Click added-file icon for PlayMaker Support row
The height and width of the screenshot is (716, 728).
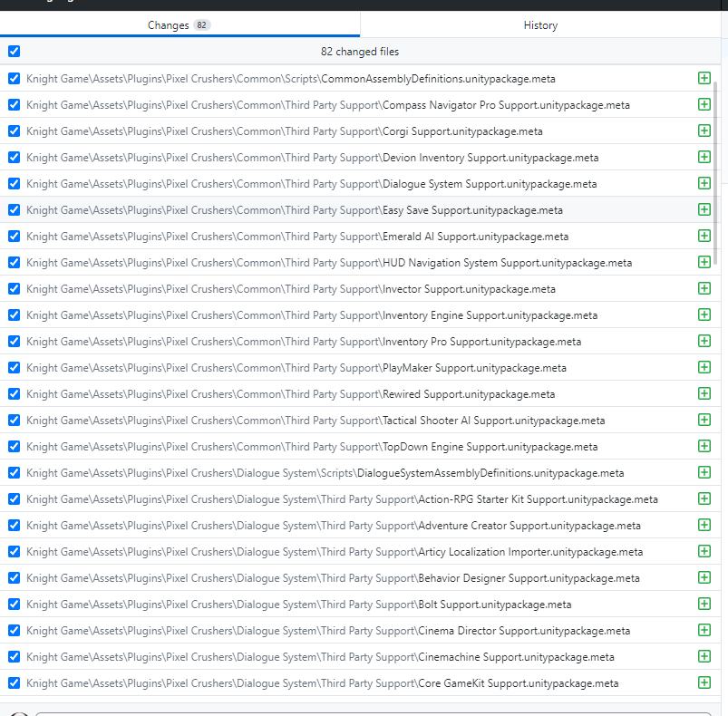(x=704, y=367)
